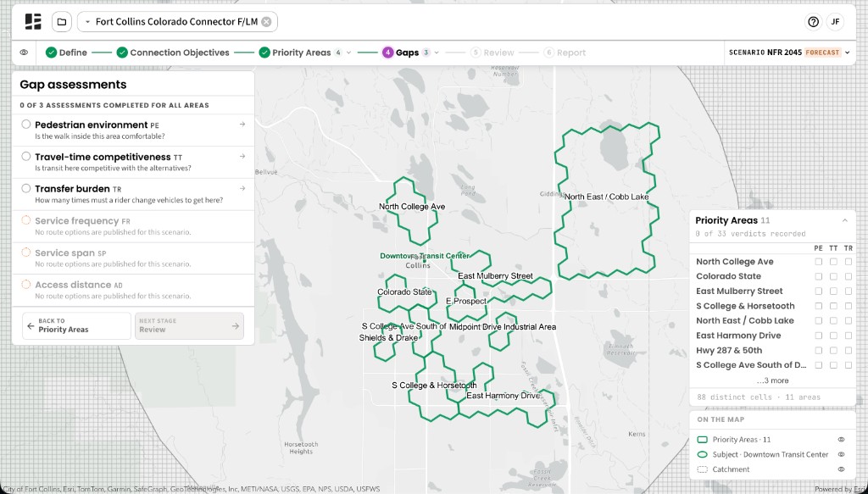Check PE for S College & Horsetooth
The height and width of the screenshot is (494, 868).
(819, 306)
